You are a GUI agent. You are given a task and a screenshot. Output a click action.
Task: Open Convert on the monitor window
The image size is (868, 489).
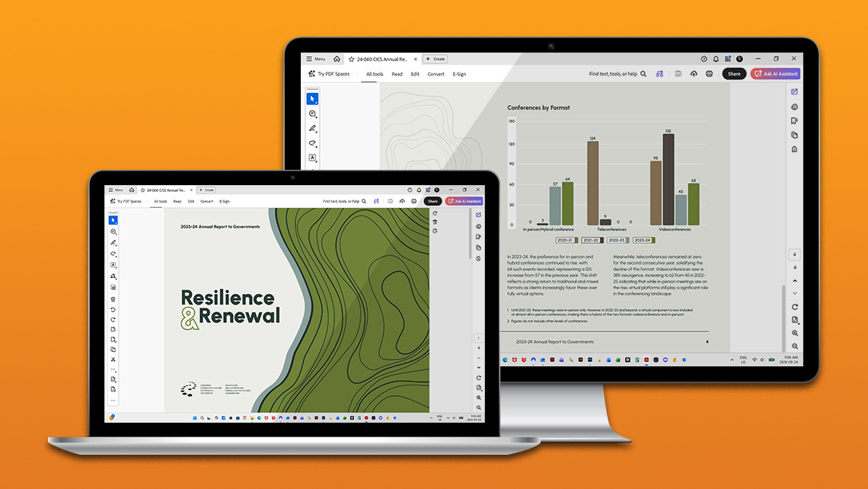pos(436,74)
